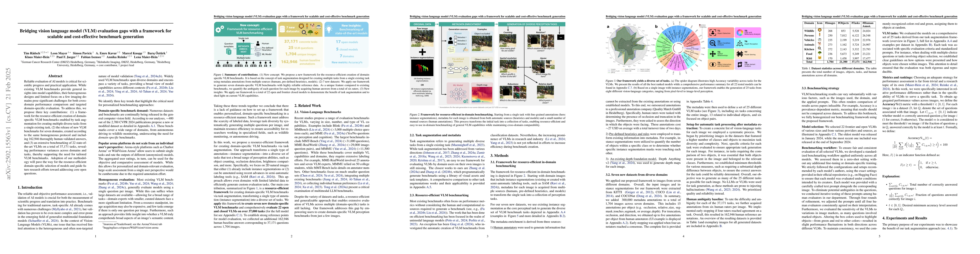
Task: Click the Raw image thumbnail in Figure 2
Action: [422, 39]
